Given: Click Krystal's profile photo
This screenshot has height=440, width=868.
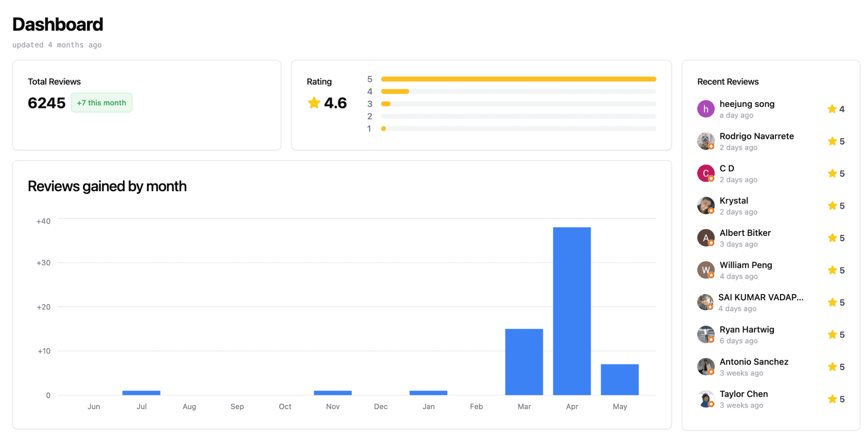Looking at the screenshot, I should click(x=706, y=206).
